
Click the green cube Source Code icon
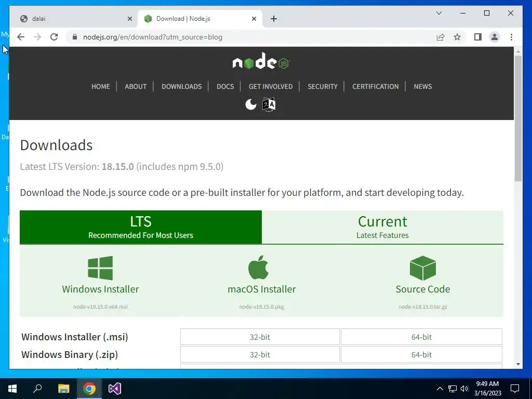423,268
